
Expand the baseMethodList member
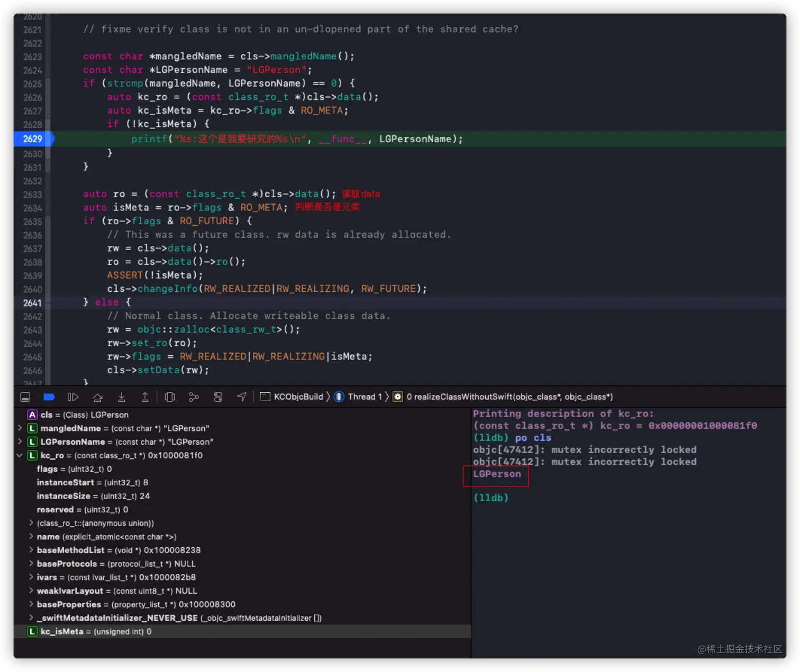coord(31,550)
